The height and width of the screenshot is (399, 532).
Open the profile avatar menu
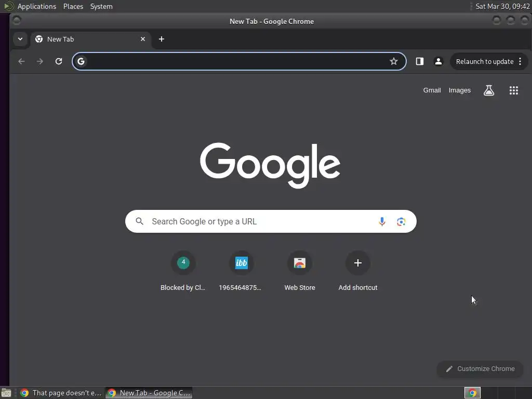coord(438,61)
